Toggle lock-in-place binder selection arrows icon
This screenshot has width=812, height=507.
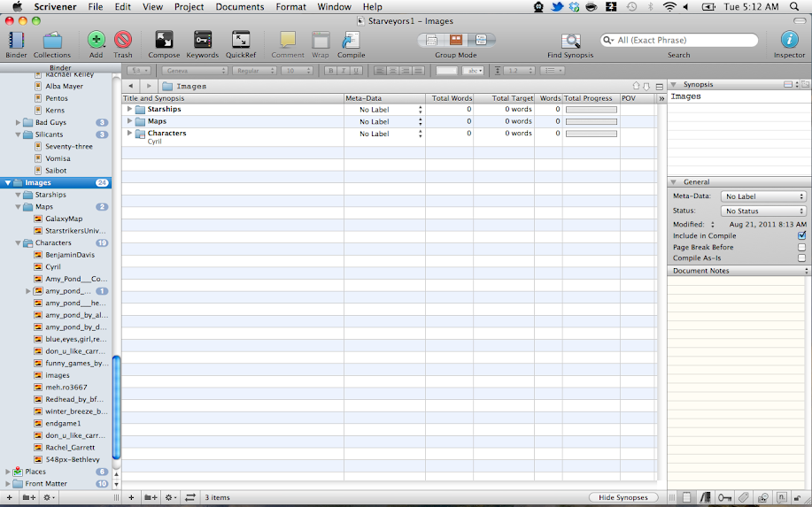tap(190, 497)
